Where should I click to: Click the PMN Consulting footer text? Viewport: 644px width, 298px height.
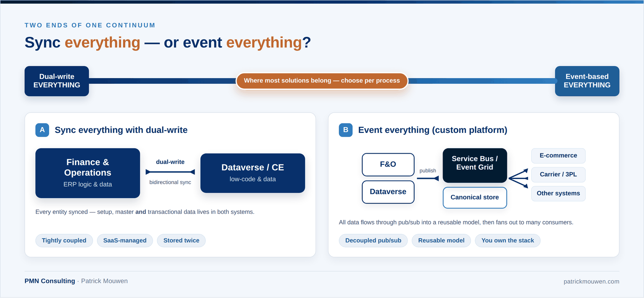pyautogui.click(x=50, y=281)
